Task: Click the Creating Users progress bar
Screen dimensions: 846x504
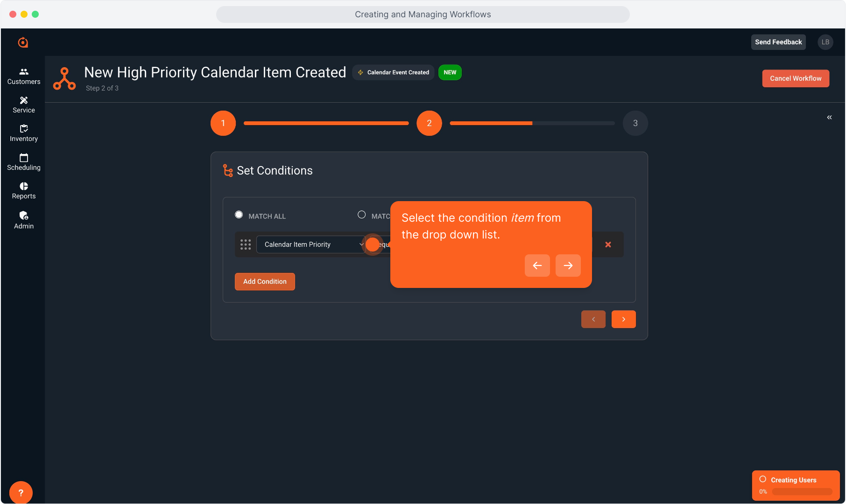Action: (x=802, y=491)
